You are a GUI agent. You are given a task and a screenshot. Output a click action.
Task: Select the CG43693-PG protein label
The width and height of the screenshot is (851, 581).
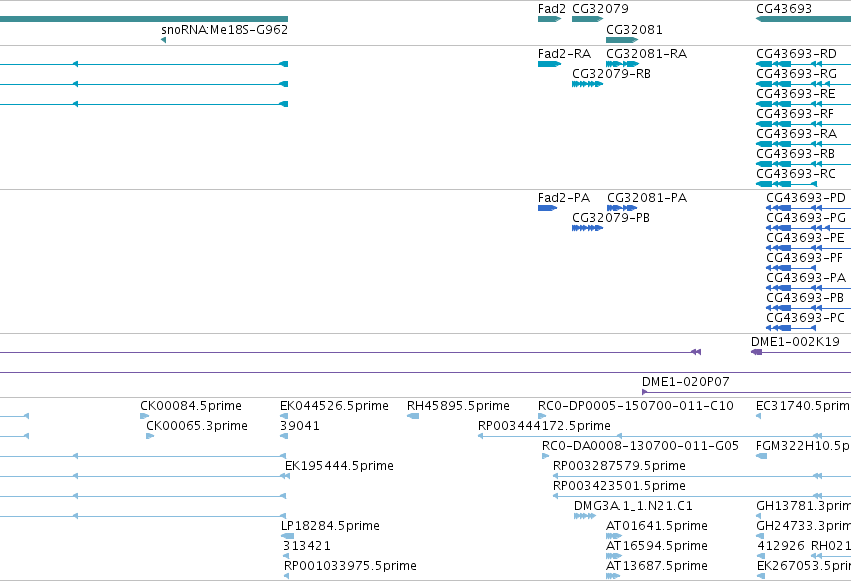pos(806,218)
